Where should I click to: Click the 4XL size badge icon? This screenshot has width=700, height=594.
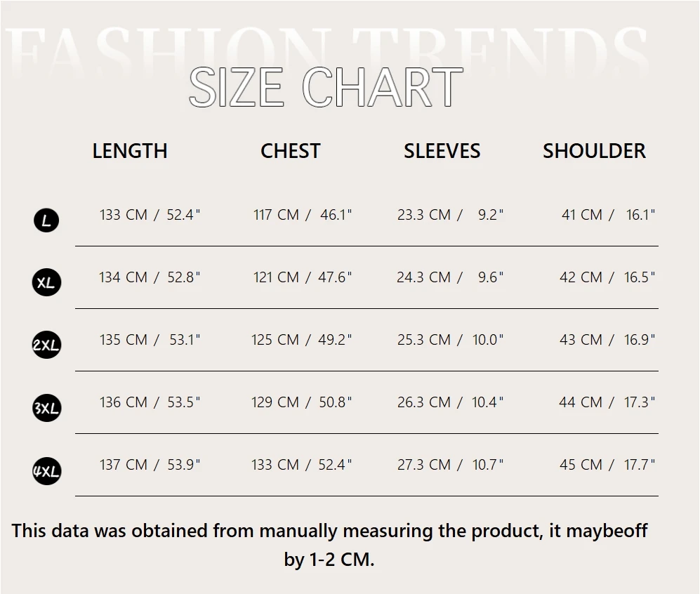46,471
